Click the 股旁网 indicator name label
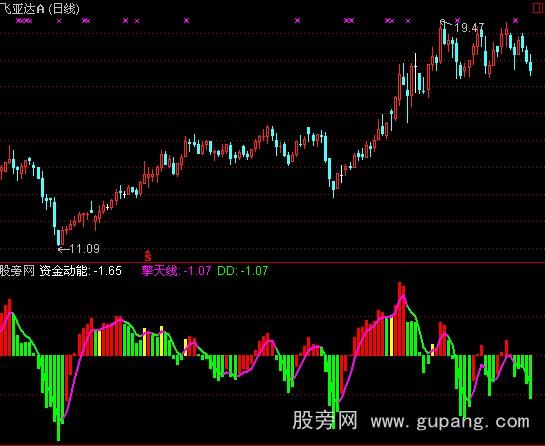545x446 pixels. (x=17, y=270)
